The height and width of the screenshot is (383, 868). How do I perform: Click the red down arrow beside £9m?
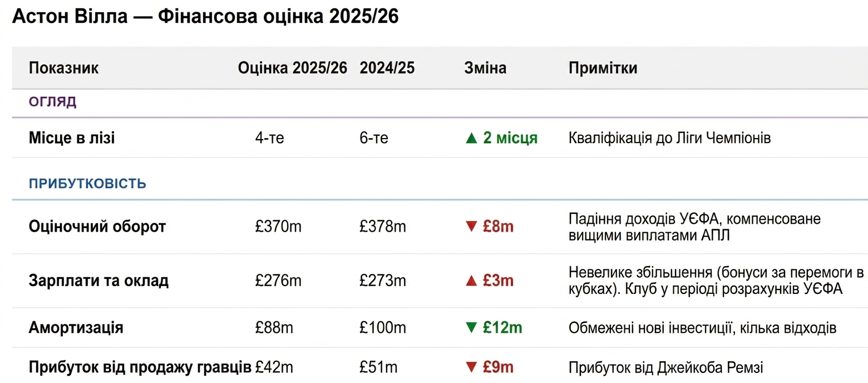(471, 367)
